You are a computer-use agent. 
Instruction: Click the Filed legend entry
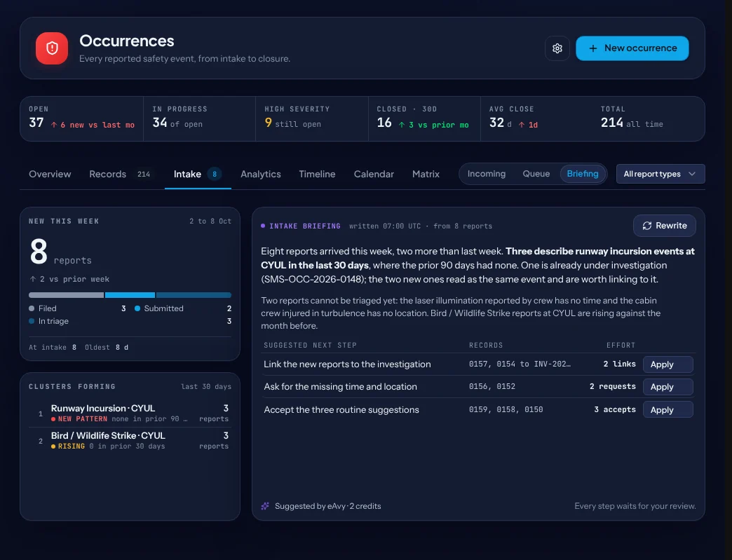[78, 308]
